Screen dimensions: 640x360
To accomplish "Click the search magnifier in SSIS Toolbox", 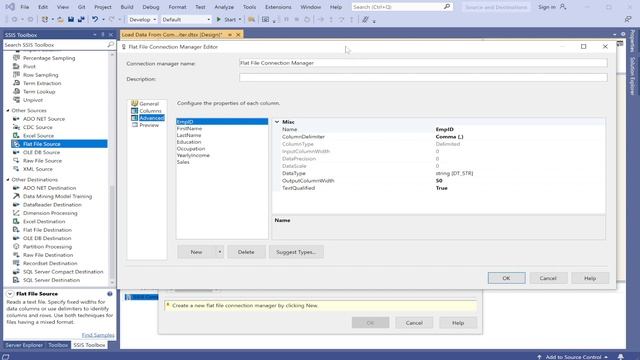I will (x=111, y=44).
